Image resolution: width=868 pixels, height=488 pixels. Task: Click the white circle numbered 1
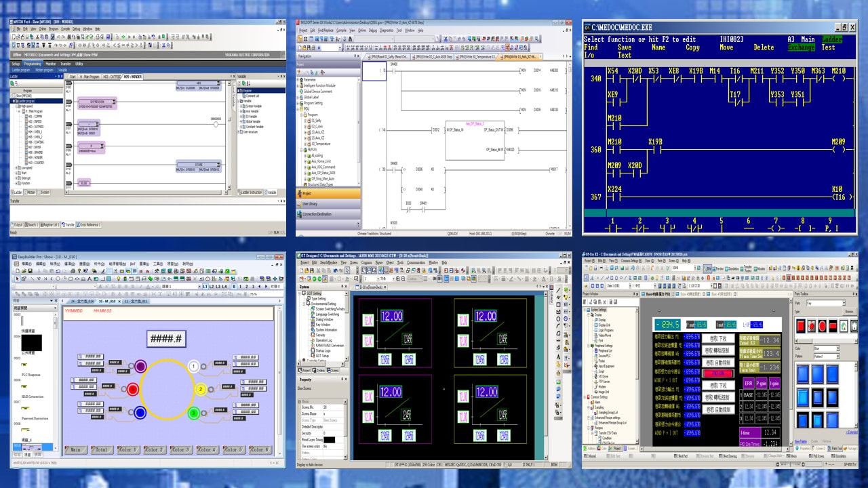point(193,367)
